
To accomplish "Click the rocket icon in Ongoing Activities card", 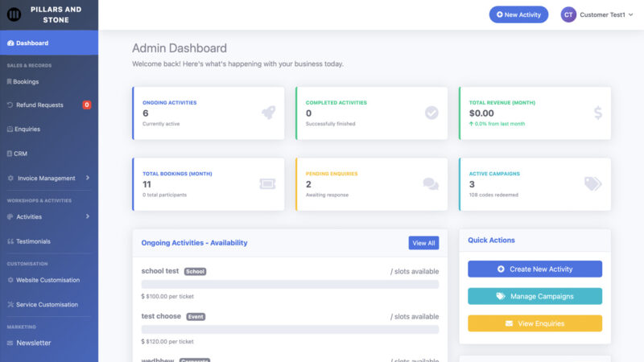I will pos(269,113).
